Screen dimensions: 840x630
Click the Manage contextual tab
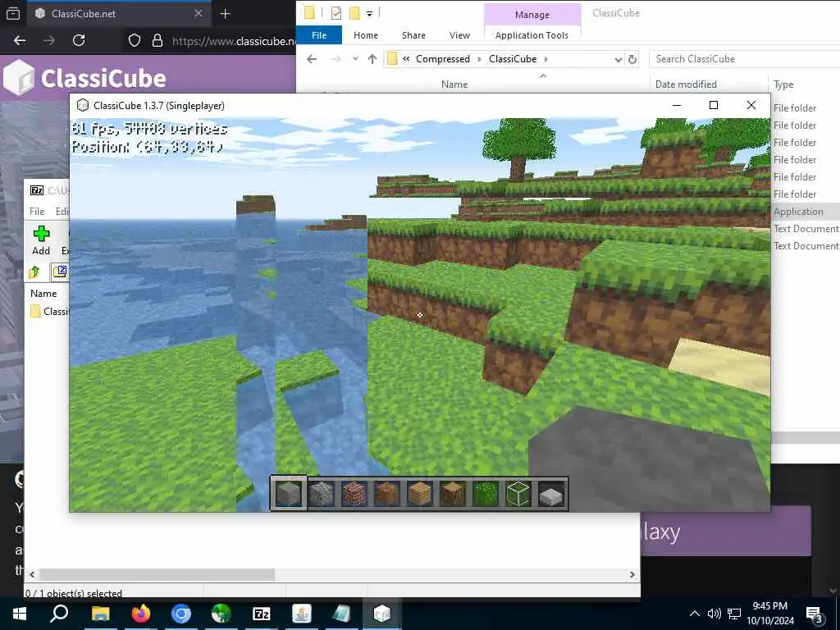click(x=532, y=15)
